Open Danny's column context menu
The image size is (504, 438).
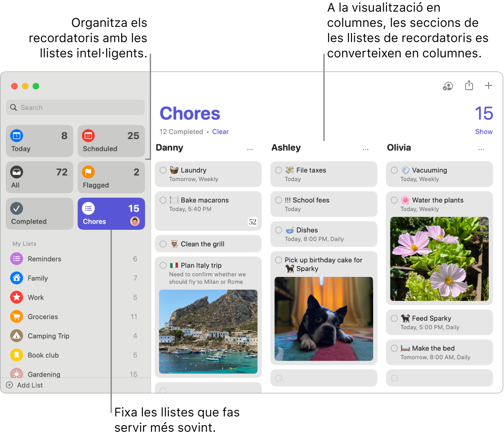(x=250, y=149)
